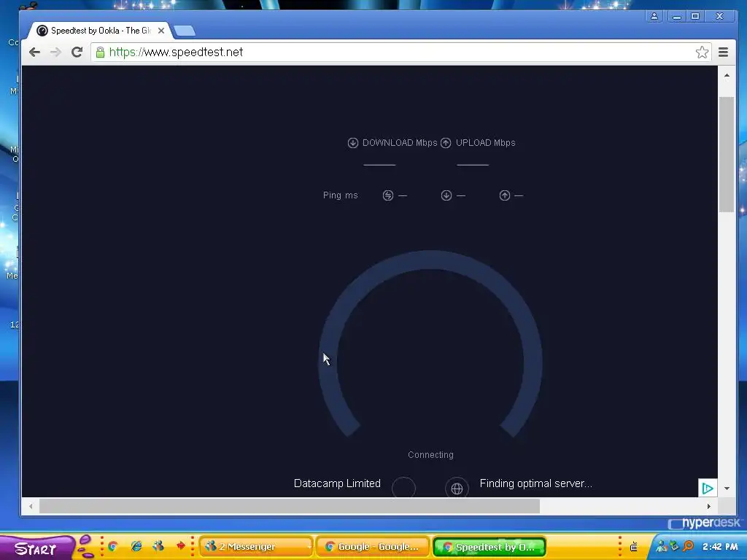Click the address bar with speedtest.net URL
The width and height of the screenshot is (747, 560).
point(400,52)
